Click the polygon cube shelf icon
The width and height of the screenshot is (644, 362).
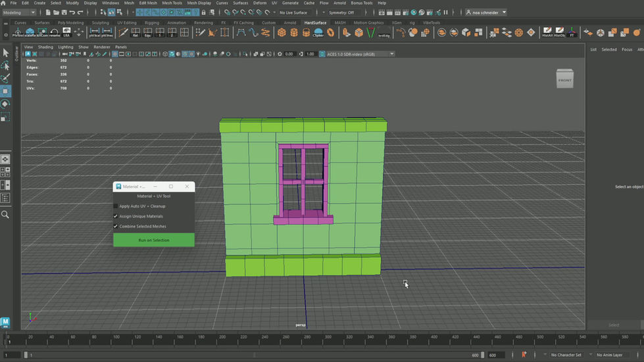(282, 33)
